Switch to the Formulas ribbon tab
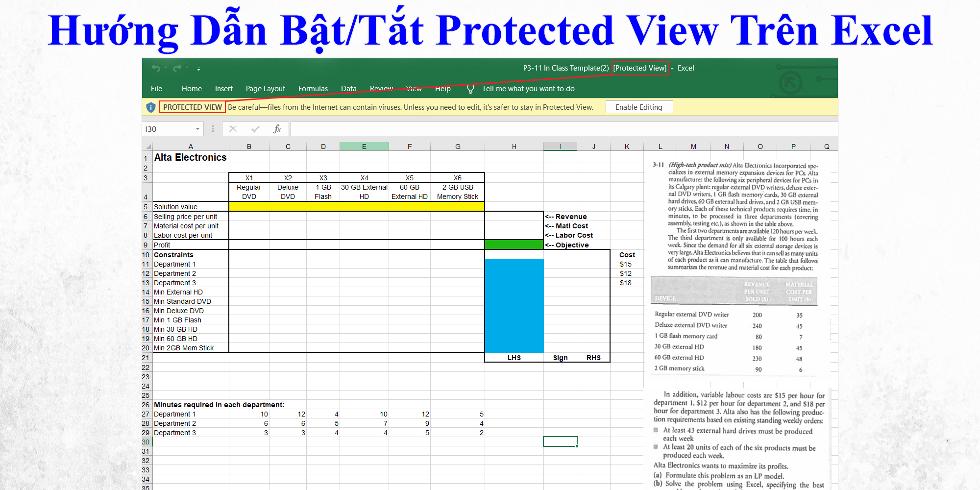The image size is (980, 490). [x=313, y=89]
